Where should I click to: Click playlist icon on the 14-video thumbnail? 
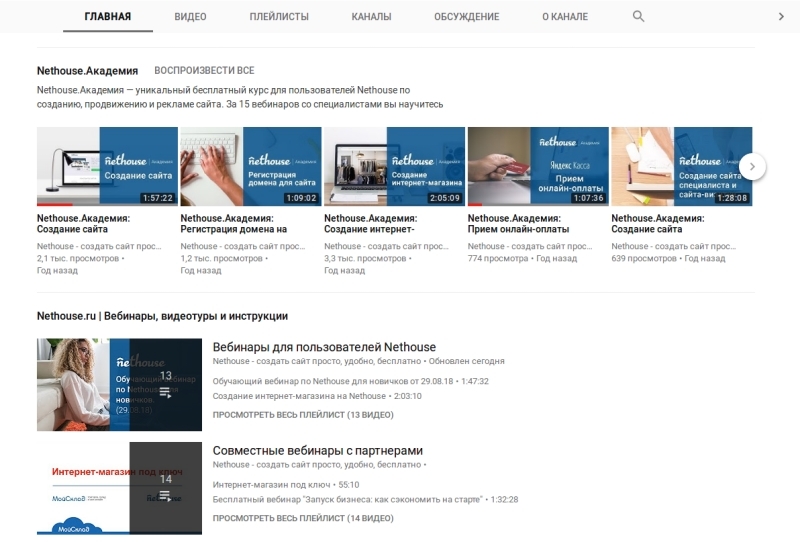click(x=165, y=496)
